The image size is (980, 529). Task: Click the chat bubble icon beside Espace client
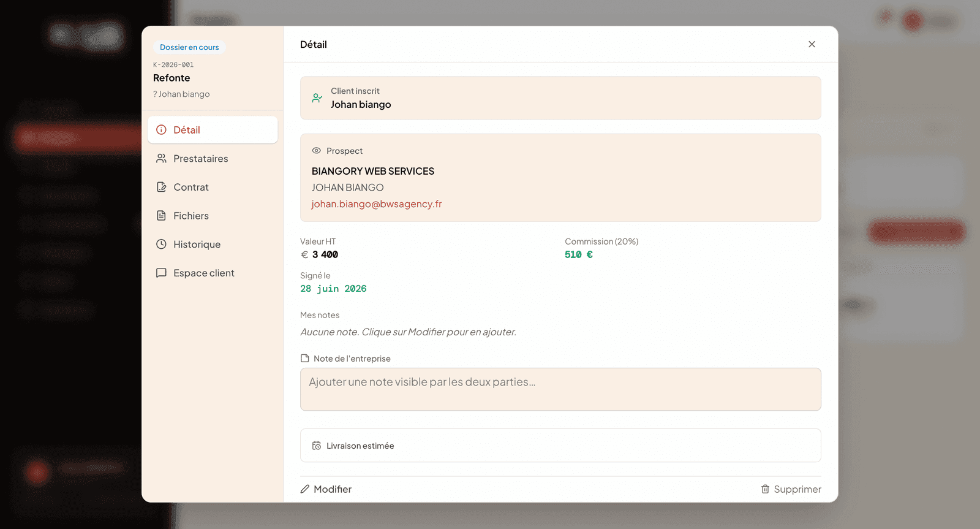(161, 273)
